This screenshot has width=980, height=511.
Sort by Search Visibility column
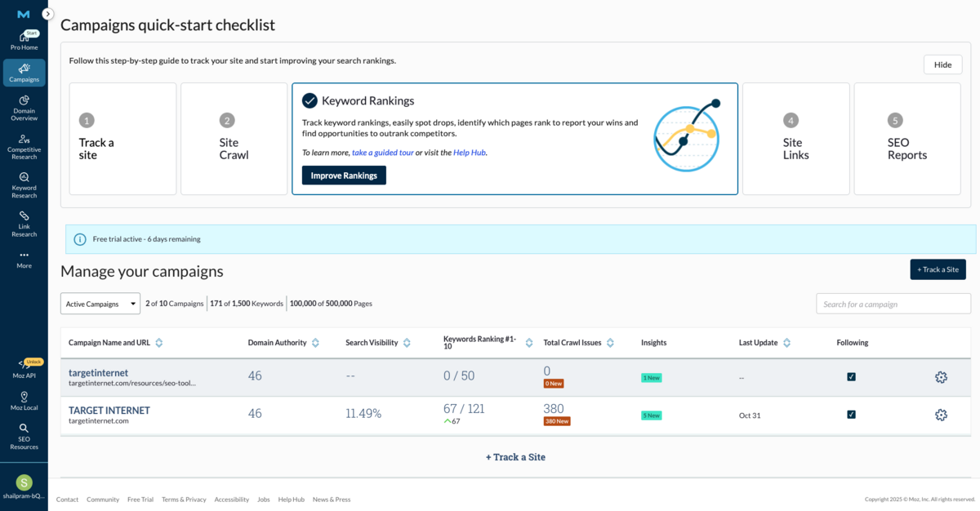click(x=407, y=343)
